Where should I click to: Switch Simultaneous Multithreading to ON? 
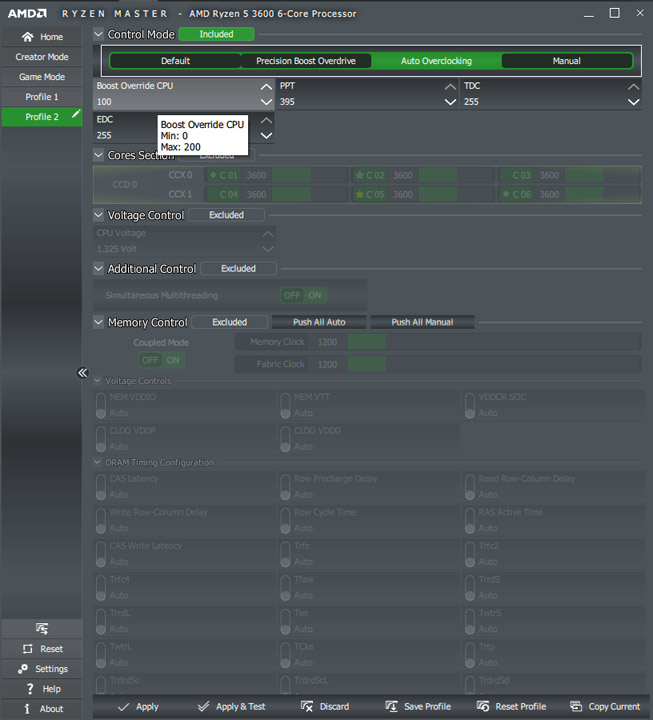[315, 295]
